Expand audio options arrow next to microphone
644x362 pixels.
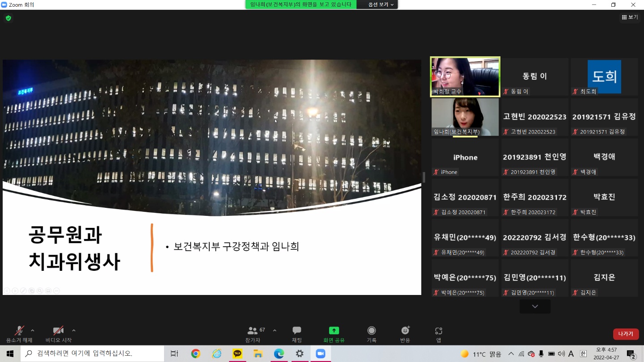[32, 331]
